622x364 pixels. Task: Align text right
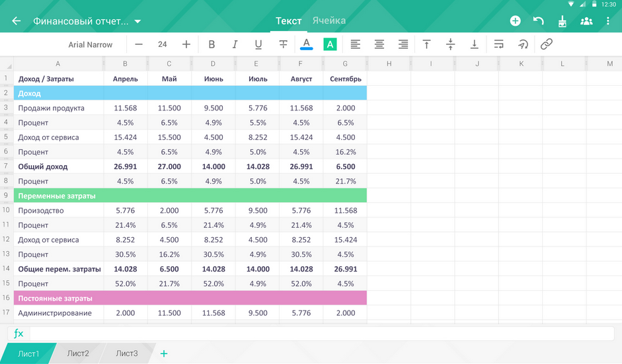pos(403,44)
